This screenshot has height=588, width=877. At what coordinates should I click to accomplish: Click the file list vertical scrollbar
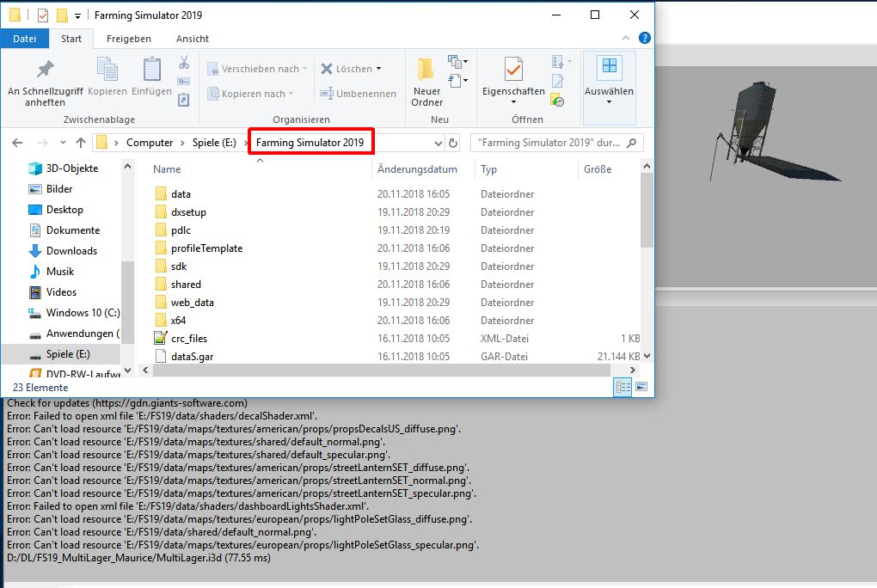pos(647,210)
